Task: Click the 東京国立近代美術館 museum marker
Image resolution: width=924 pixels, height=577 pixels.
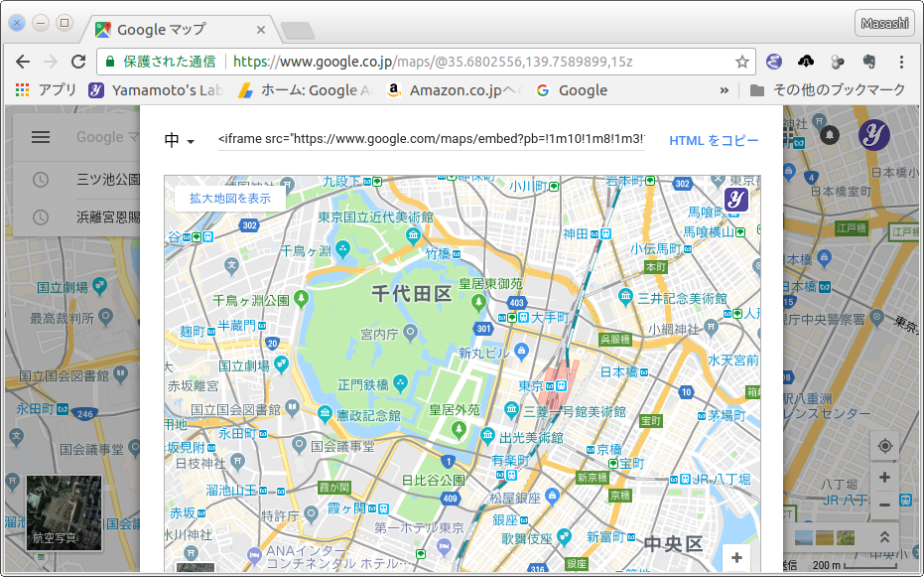Action: point(413,237)
